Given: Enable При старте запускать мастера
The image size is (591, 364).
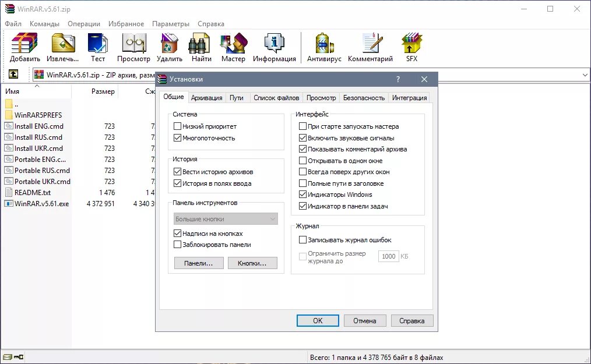Looking at the screenshot, I should (302, 126).
